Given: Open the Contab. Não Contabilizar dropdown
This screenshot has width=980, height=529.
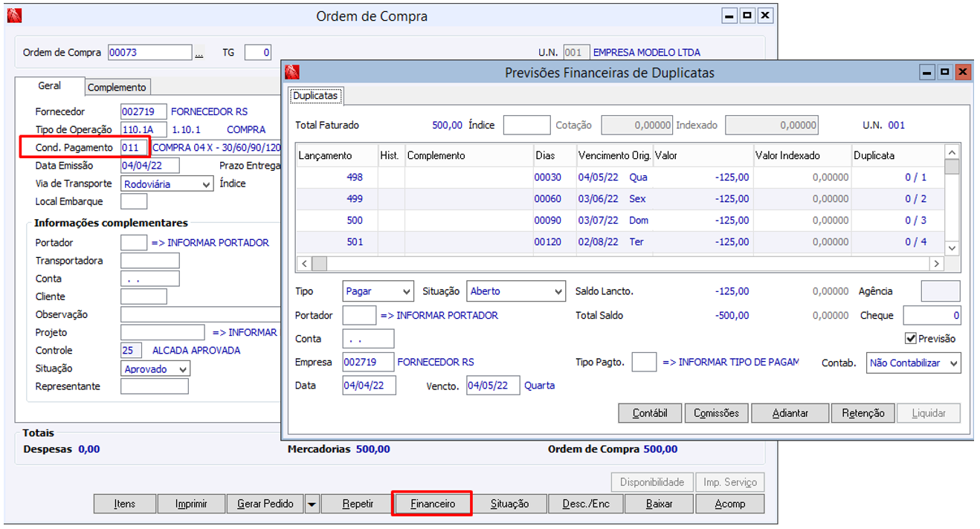Looking at the screenshot, I should 953,363.
